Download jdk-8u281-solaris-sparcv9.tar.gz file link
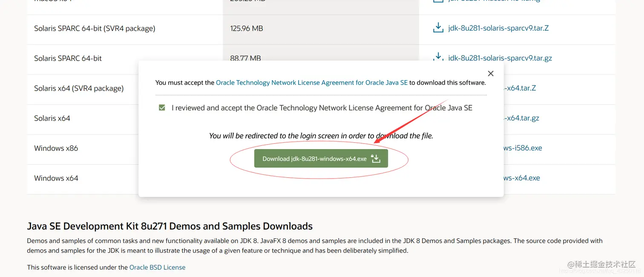This screenshot has width=644, height=277. 500,58
